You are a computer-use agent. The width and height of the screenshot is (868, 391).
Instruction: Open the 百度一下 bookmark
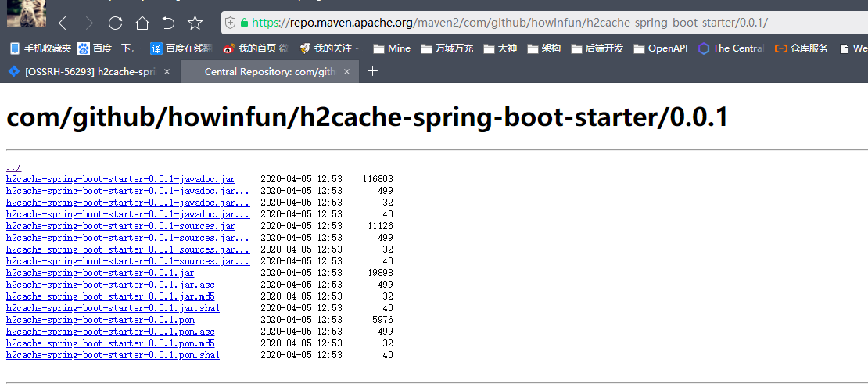[x=107, y=48]
